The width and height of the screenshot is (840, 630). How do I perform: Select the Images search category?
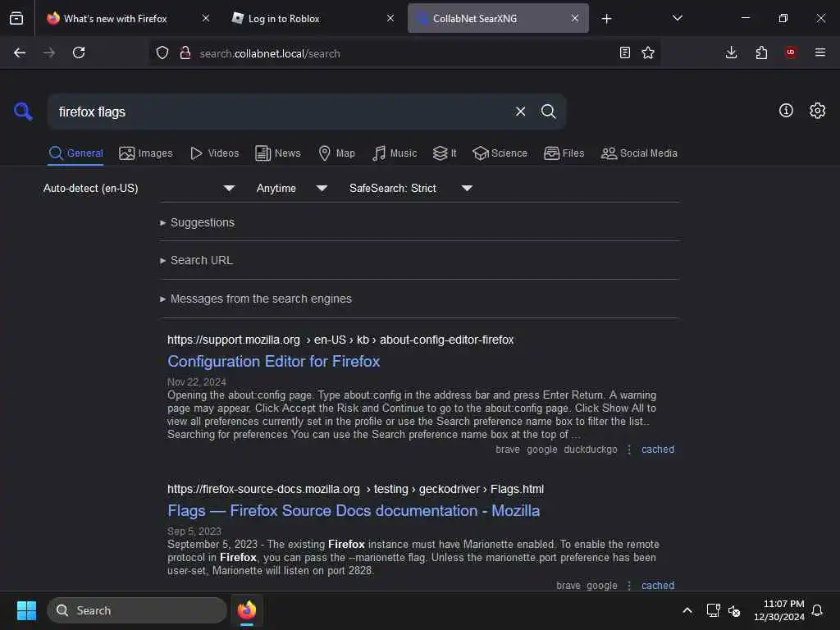click(x=146, y=153)
